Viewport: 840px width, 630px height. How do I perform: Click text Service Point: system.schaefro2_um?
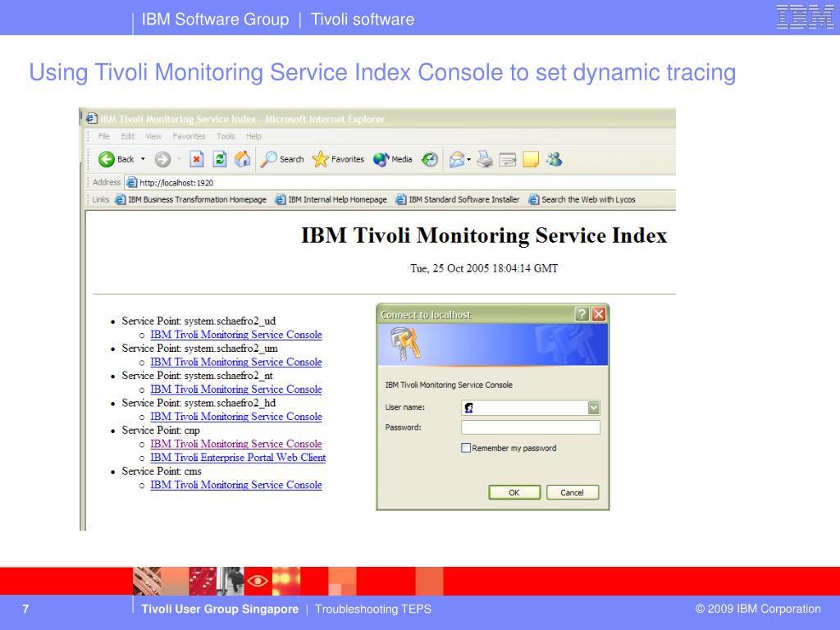[200, 348]
